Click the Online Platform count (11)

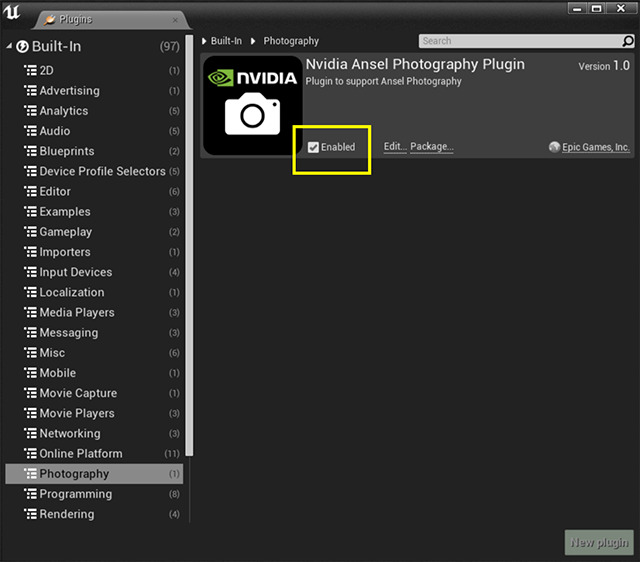(x=172, y=453)
